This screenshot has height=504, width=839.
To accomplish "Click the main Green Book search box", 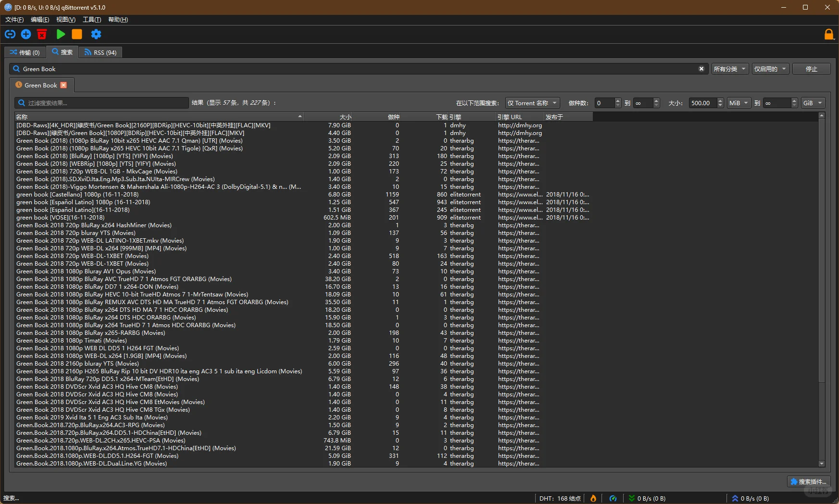I will tap(358, 69).
